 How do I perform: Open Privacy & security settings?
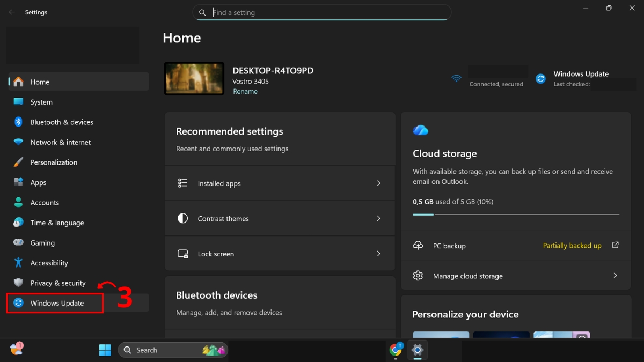18,283
